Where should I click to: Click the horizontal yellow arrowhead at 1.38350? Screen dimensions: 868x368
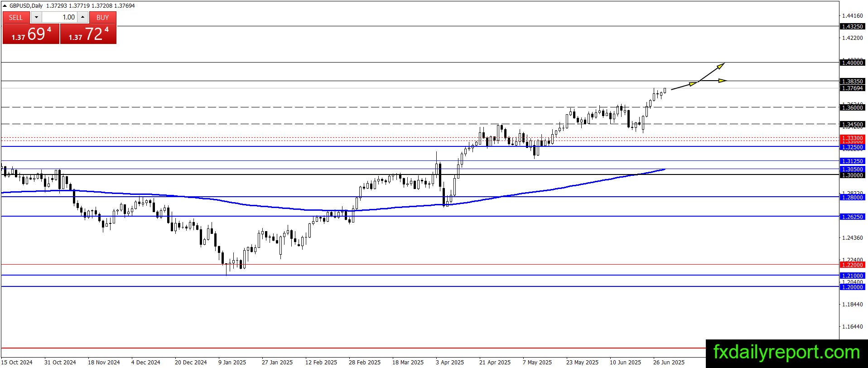pos(723,81)
